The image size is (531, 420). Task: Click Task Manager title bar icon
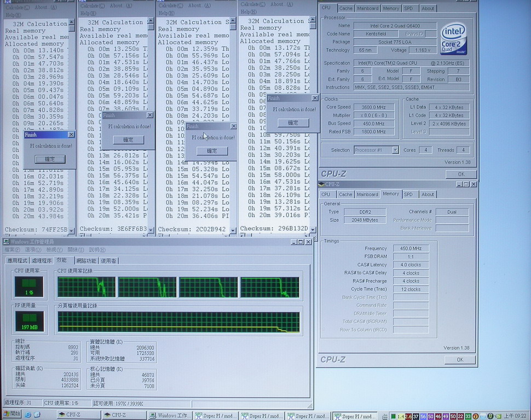6,242
